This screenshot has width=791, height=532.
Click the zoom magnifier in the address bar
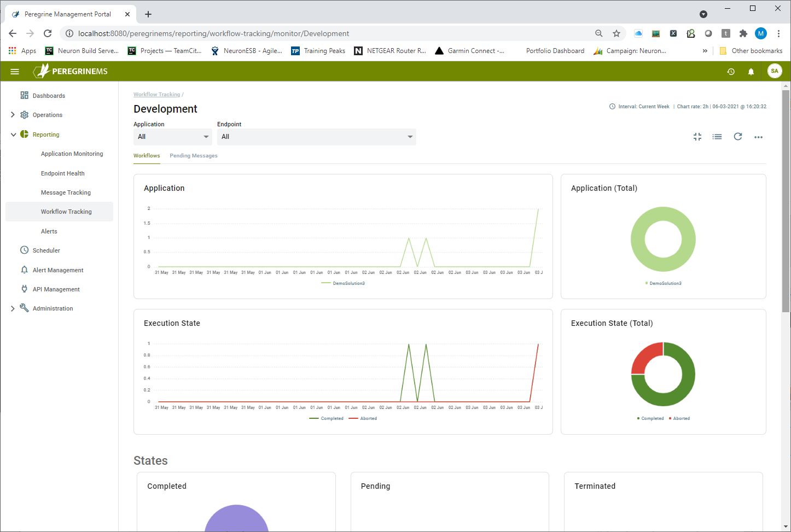click(599, 33)
